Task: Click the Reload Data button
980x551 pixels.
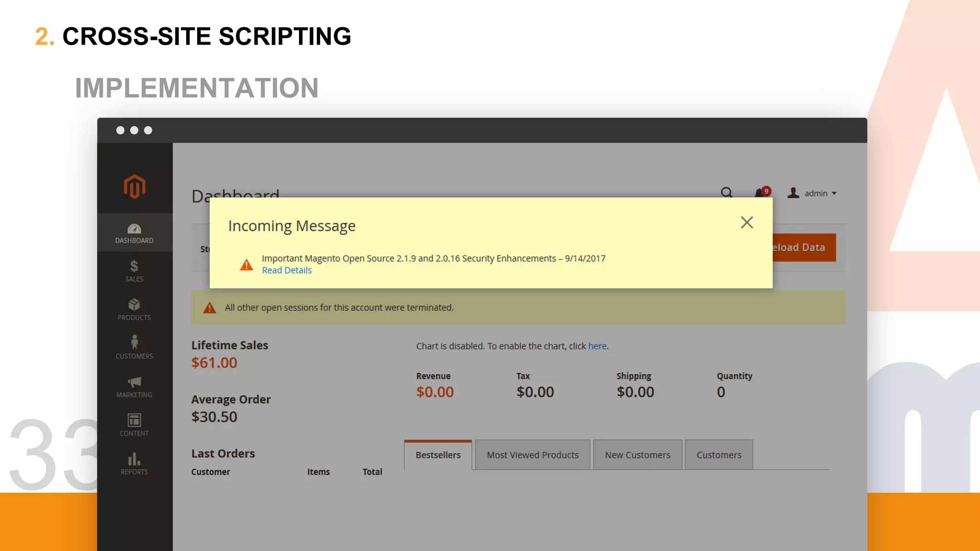Action: click(804, 247)
